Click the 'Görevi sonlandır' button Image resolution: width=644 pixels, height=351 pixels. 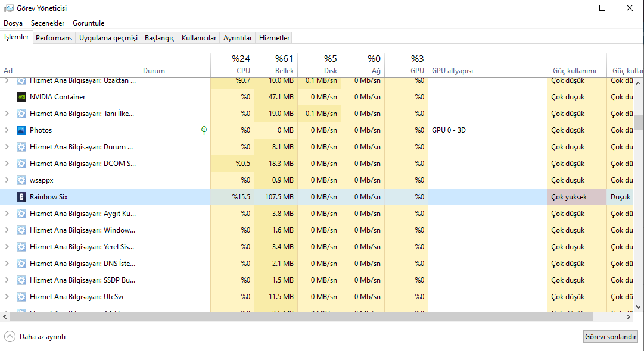click(x=611, y=337)
